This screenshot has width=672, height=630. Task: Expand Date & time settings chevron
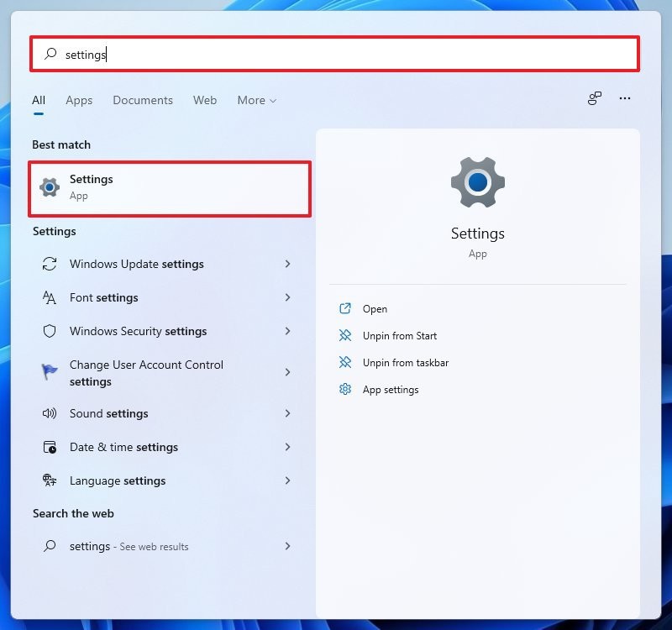coord(287,447)
